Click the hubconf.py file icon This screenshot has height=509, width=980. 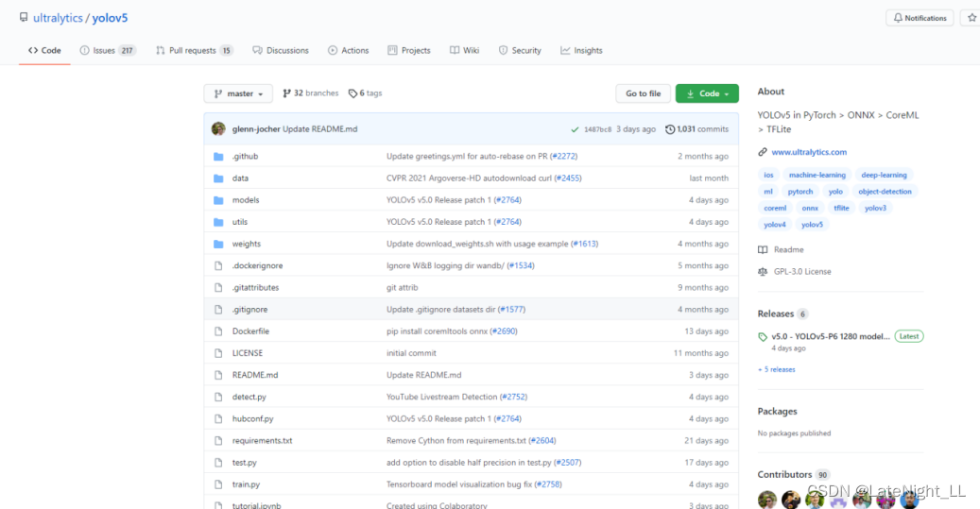pyautogui.click(x=218, y=419)
